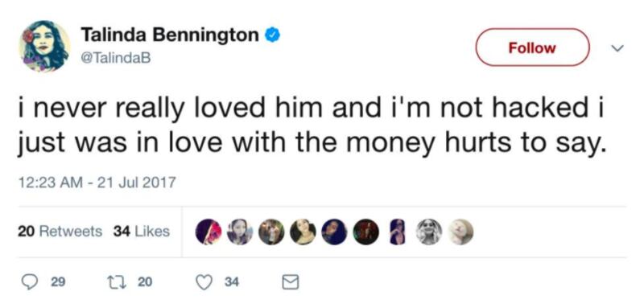Click the direct message envelope icon
This screenshot has width=644, height=304.
290,281
